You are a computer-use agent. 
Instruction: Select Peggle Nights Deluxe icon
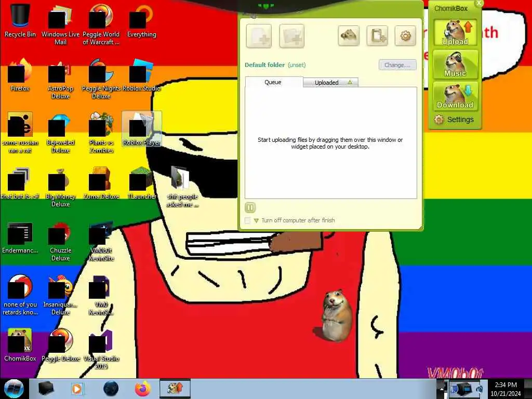tap(101, 79)
